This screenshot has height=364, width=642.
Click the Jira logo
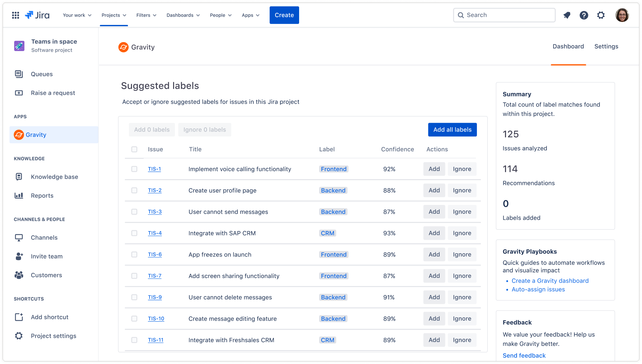[37, 15]
